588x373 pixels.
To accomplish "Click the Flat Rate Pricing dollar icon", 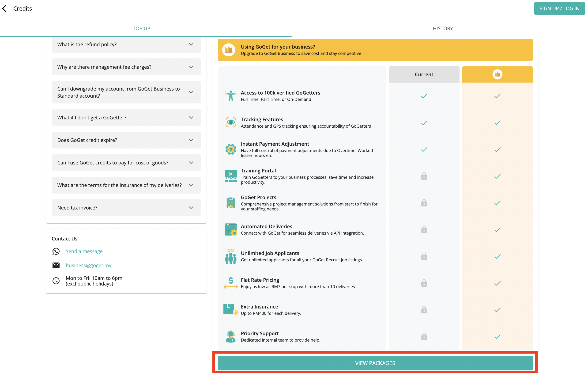I will coord(230,283).
